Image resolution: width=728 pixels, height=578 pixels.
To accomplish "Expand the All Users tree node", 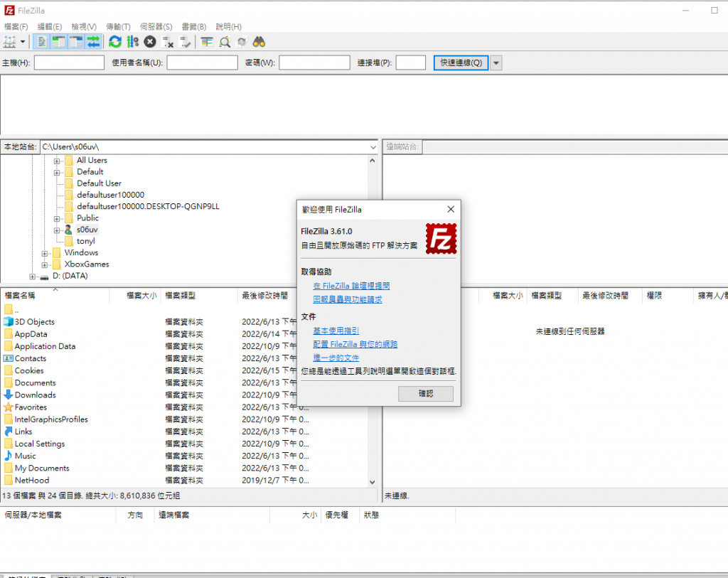I will (57, 161).
